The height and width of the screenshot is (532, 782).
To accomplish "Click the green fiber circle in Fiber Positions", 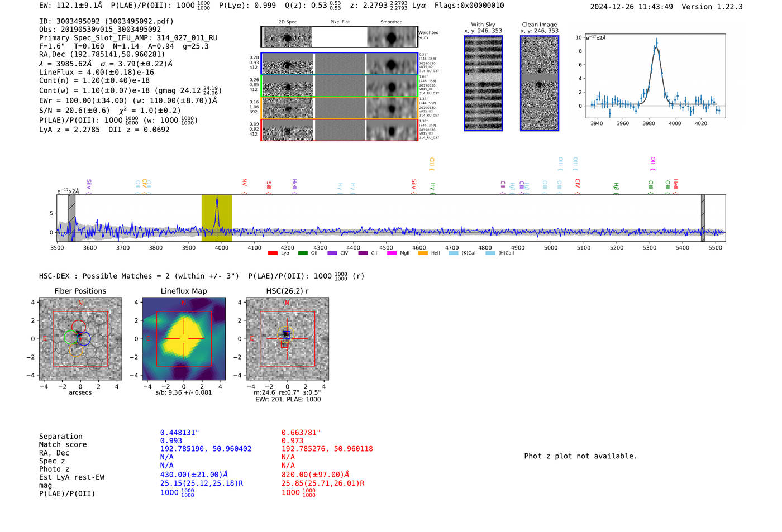I will pos(71,337).
